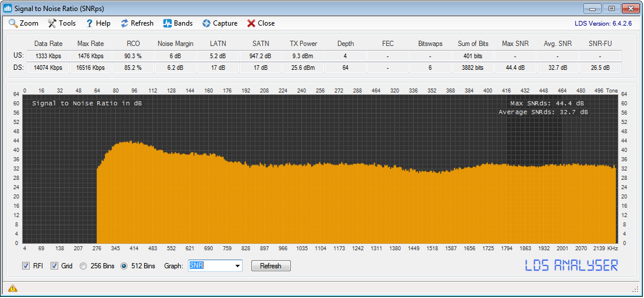This screenshot has height=298, width=644.
Task: Click the warning triangle in status bar
Action: (x=13, y=288)
